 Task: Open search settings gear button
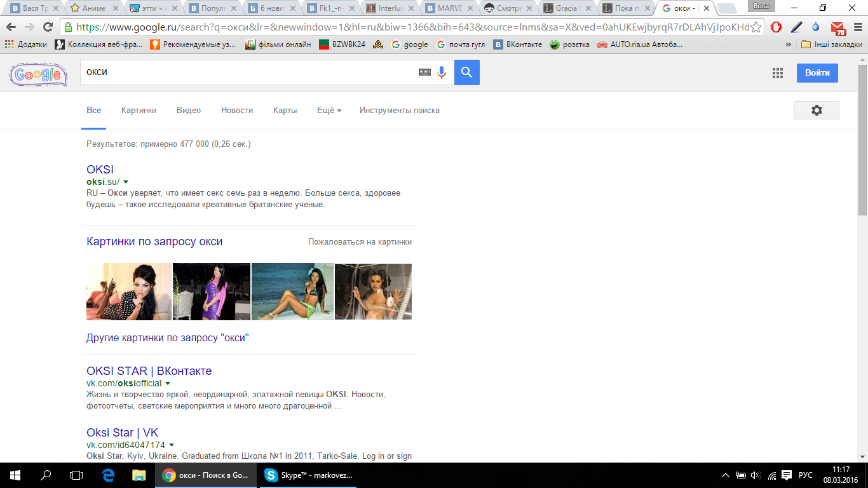click(x=817, y=110)
